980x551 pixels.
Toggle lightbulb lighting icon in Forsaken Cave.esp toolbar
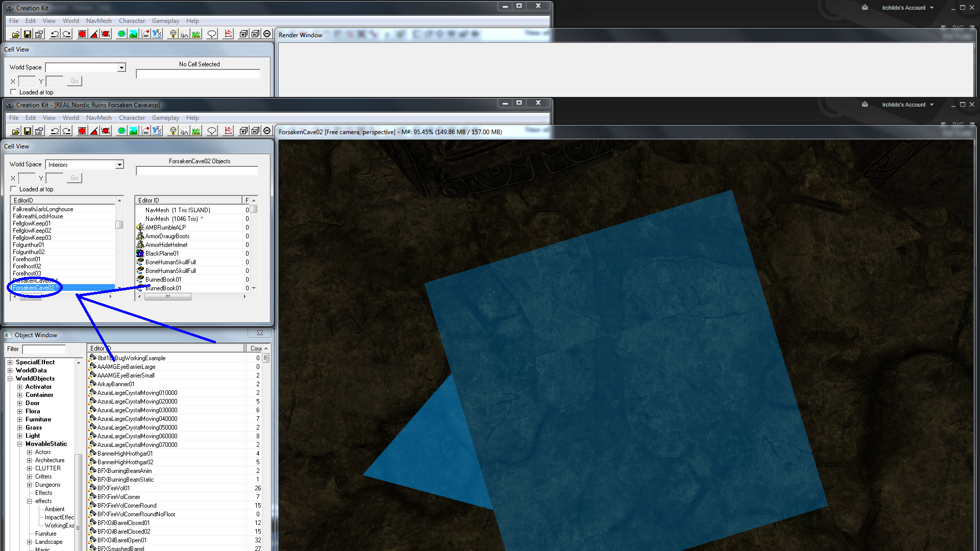click(x=173, y=131)
